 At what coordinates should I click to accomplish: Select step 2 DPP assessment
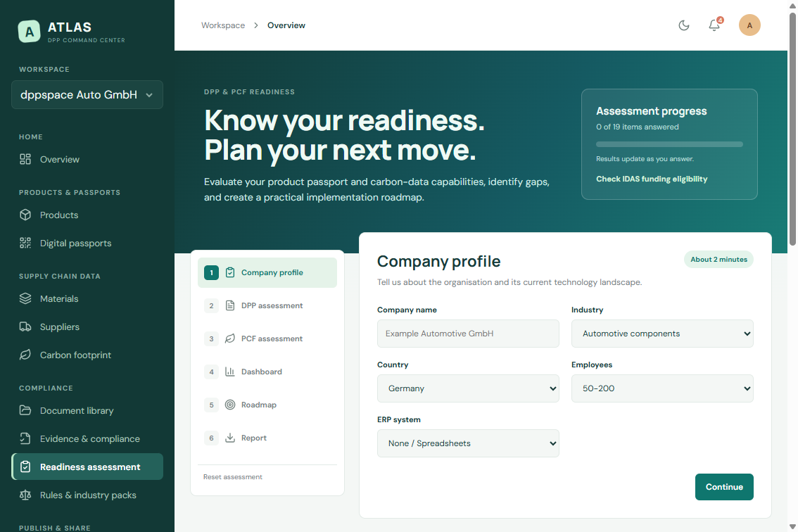click(x=267, y=305)
